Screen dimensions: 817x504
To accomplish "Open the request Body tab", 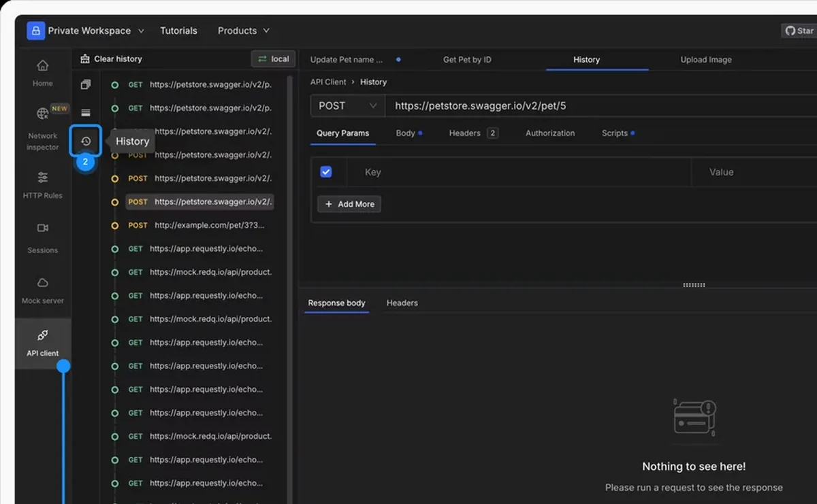I will click(408, 133).
